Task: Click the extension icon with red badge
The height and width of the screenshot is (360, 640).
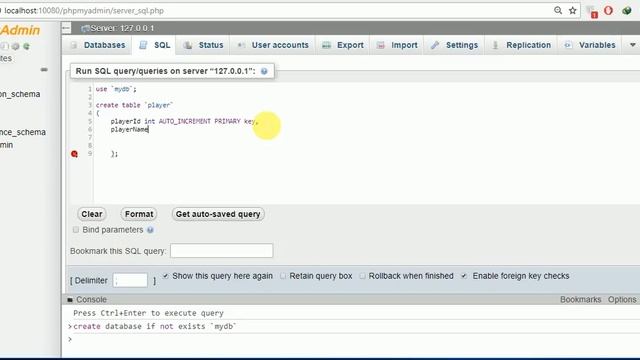Action: [x=591, y=12]
